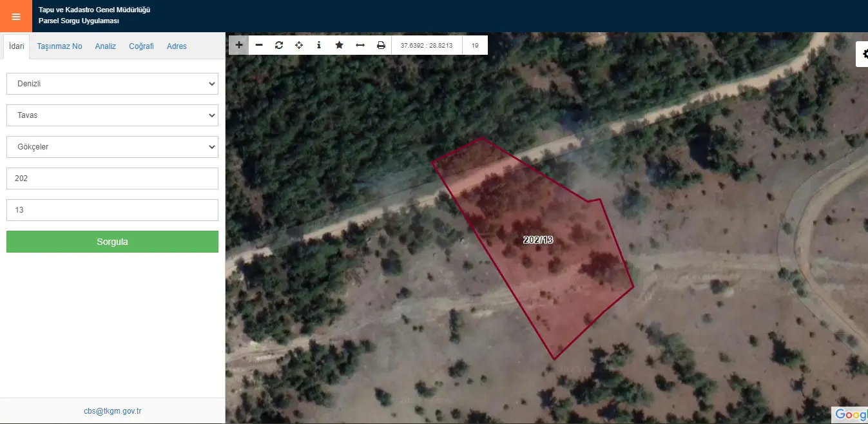Screen dimensions: 868x424
Task: Focus the parcel number field containing 13
Action: [112, 210]
